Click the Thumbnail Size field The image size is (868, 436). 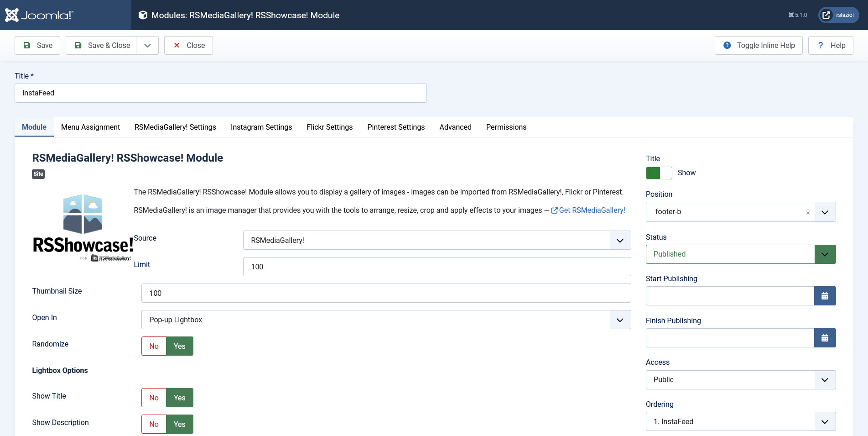[386, 293]
